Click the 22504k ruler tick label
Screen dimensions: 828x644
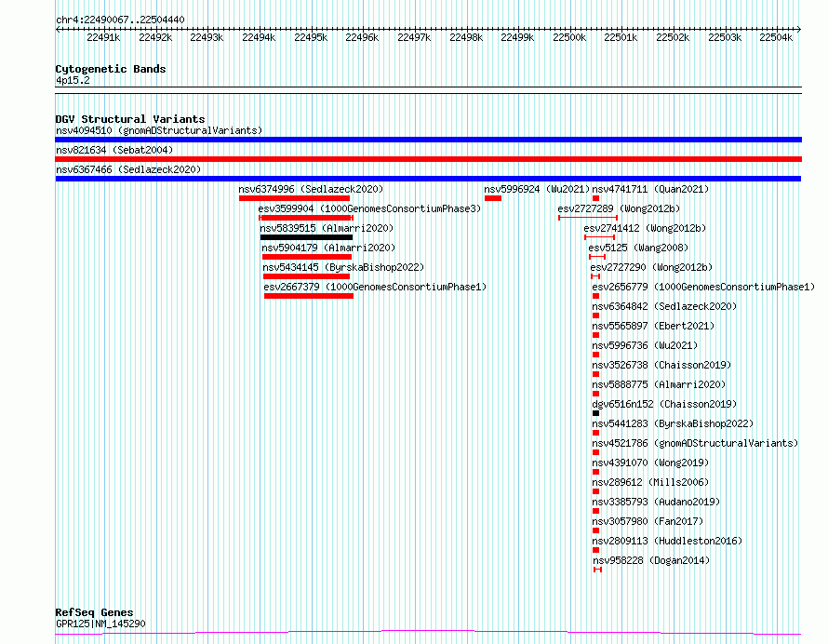(x=776, y=37)
